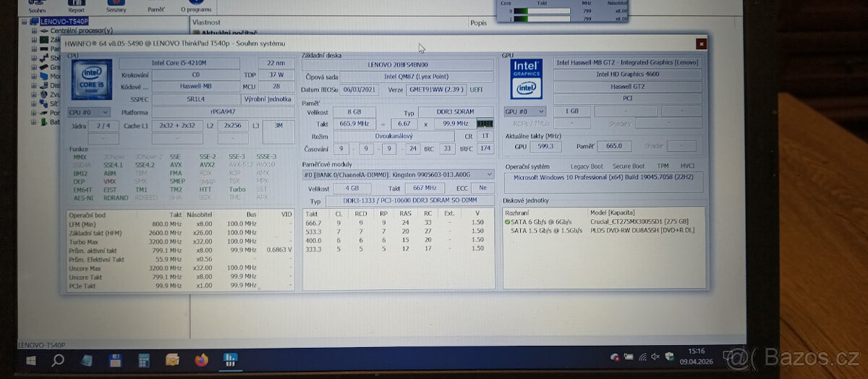Click the DDR3-1333 / PC3-10600 module type field
Viewport: 868px width, 379px height.
410,201
